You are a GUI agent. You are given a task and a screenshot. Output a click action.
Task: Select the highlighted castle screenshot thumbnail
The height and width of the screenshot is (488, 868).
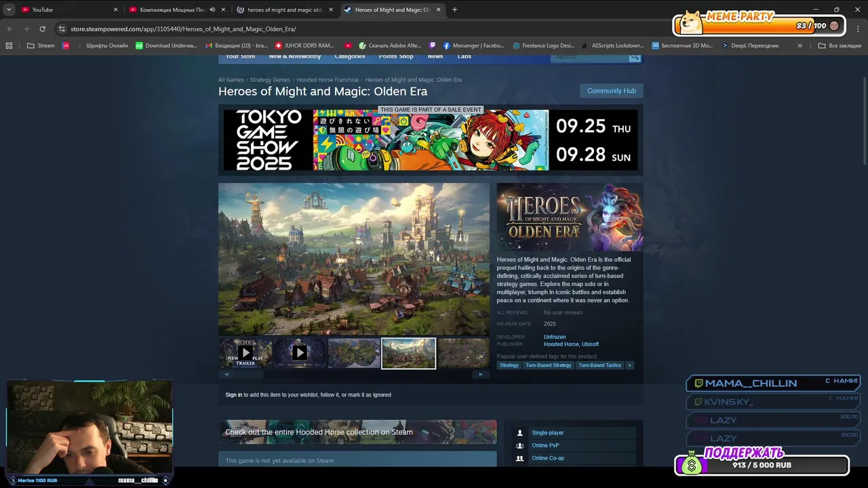(409, 353)
